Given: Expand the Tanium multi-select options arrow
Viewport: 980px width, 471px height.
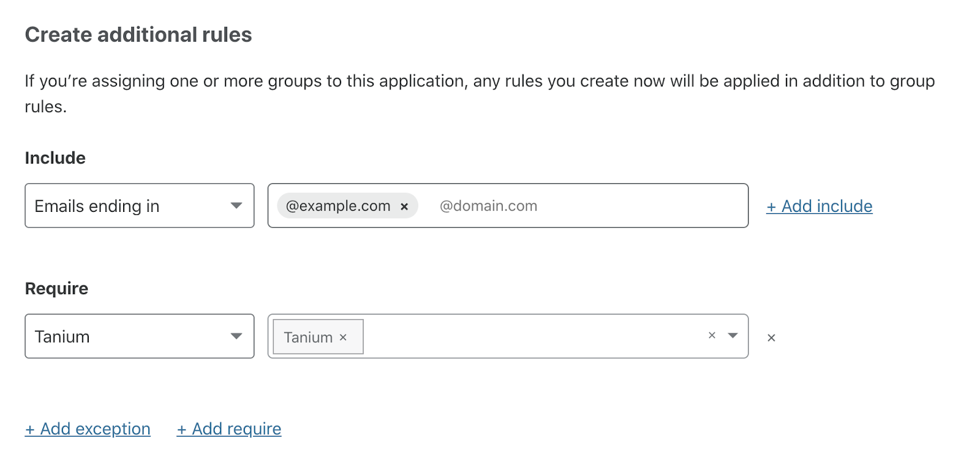Looking at the screenshot, I should point(733,336).
